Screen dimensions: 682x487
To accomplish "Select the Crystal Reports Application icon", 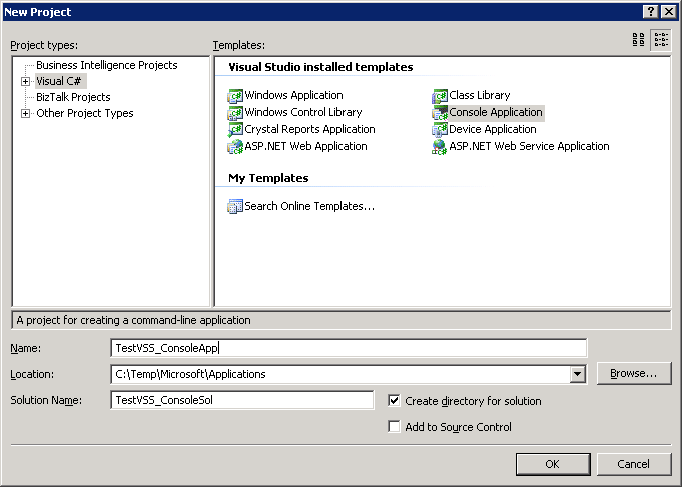I will click(x=235, y=130).
